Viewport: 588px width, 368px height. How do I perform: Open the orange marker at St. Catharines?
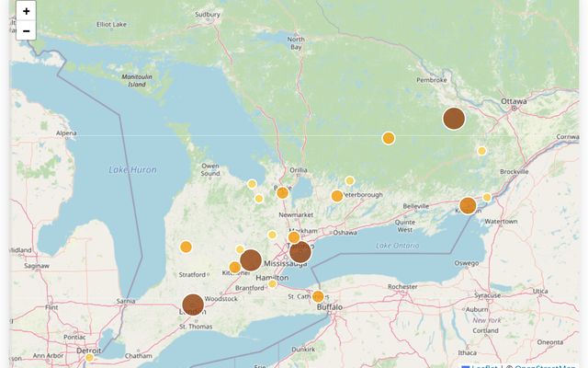318,296
